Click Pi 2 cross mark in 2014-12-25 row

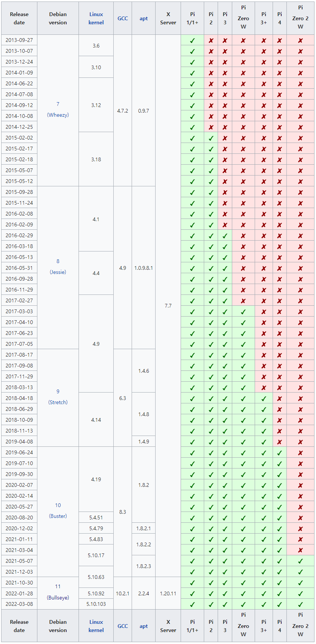click(211, 127)
